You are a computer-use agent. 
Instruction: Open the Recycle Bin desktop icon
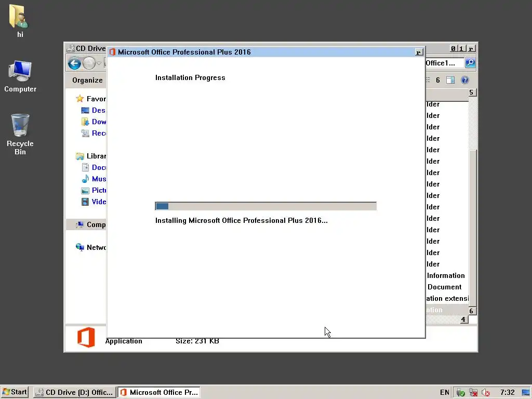pos(20,135)
